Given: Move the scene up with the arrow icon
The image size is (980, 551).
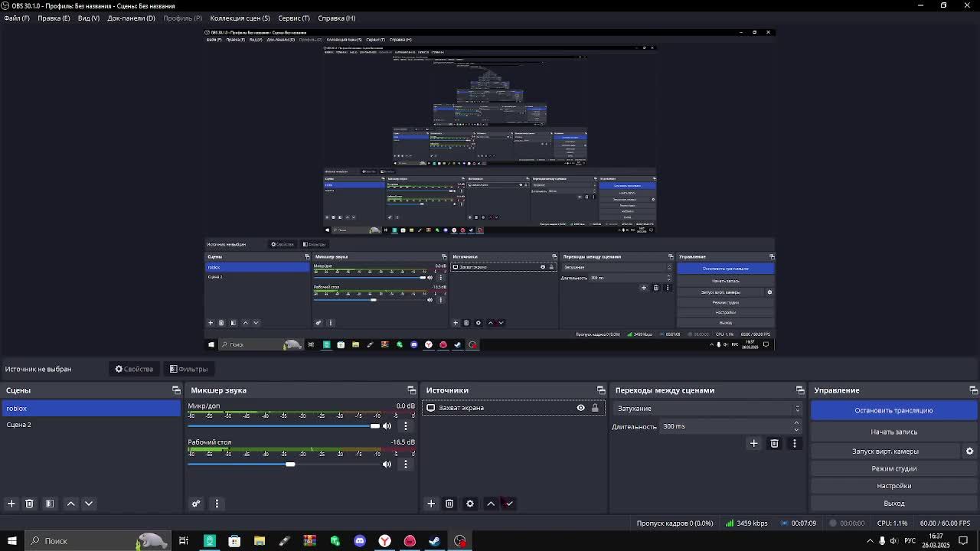Looking at the screenshot, I should pos(71,504).
